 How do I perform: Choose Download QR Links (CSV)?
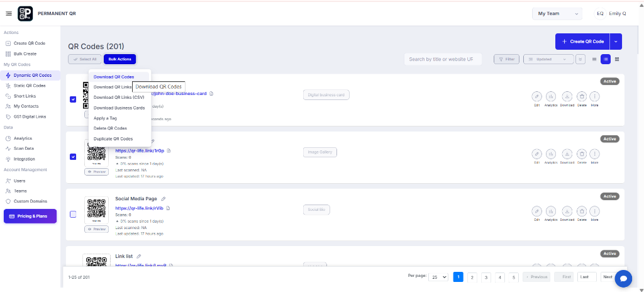118,98
